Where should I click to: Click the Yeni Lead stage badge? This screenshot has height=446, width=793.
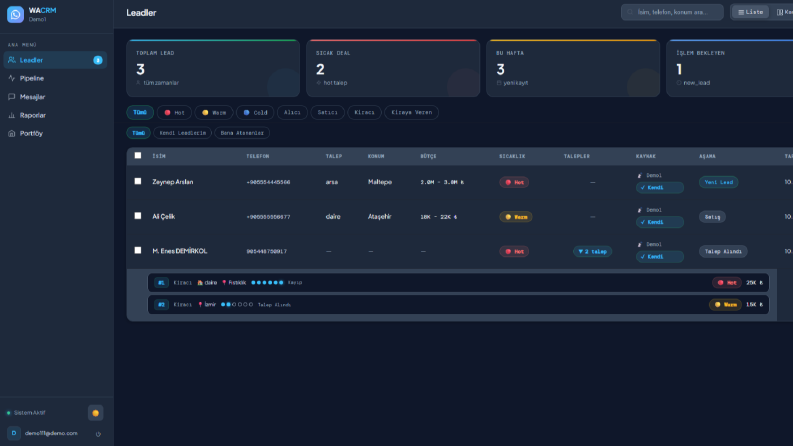(718, 182)
